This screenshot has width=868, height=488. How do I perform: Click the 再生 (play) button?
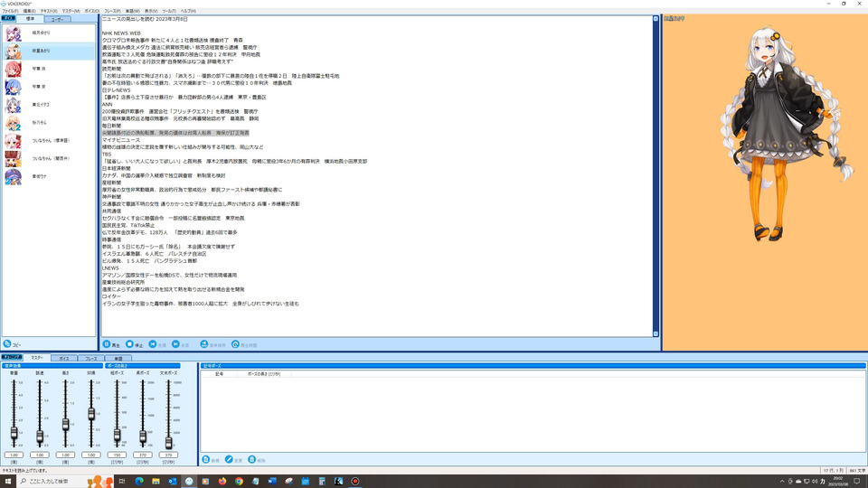pyautogui.click(x=111, y=344)
